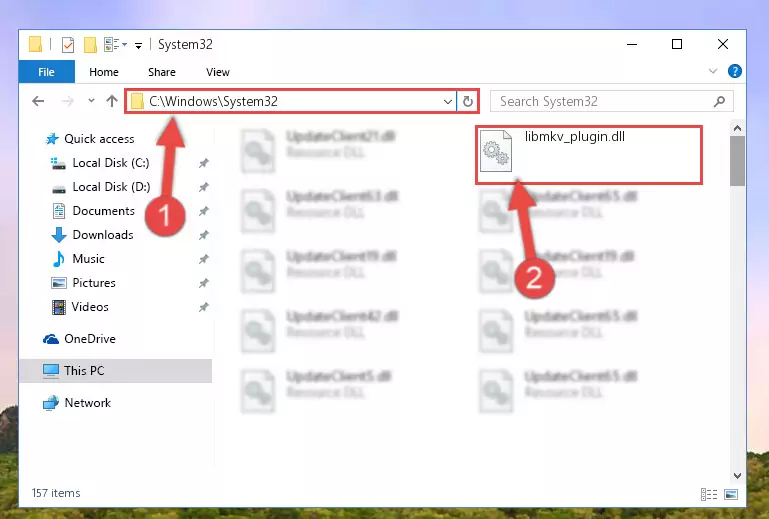Click the pin icon next to Music

pyautogui.click(x=204, y=259)
